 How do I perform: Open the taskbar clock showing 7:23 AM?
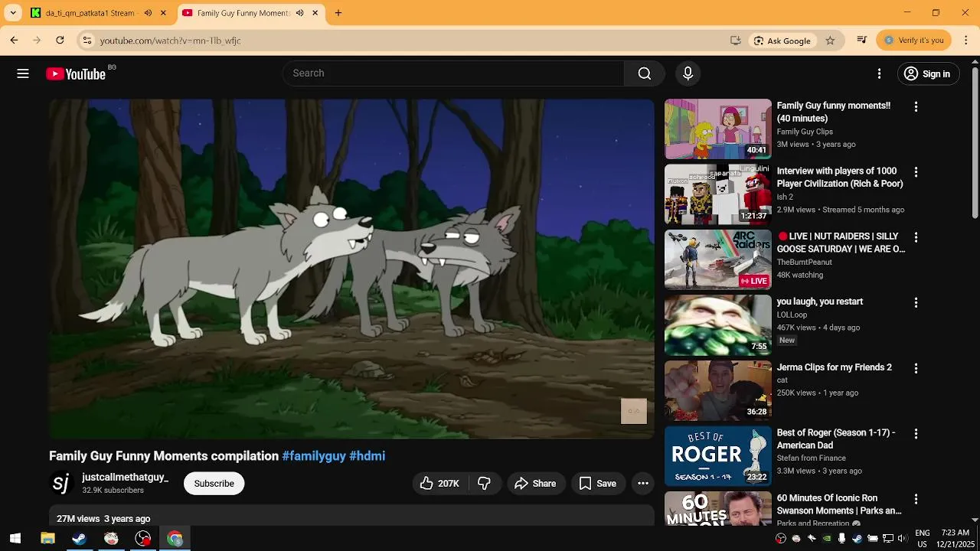tap(955, 539)
